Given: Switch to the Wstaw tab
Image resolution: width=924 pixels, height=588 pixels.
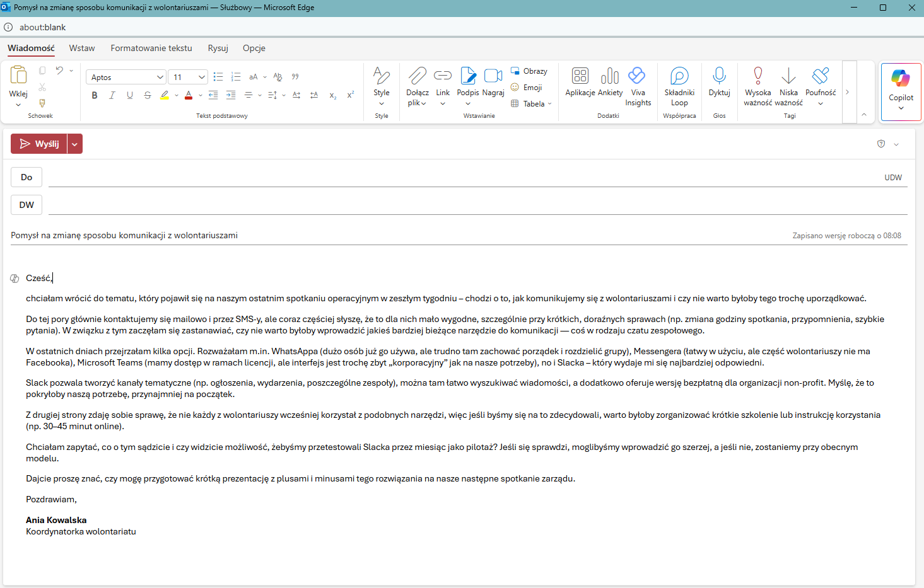Looking at the screenshot, I should click(82, 48).
